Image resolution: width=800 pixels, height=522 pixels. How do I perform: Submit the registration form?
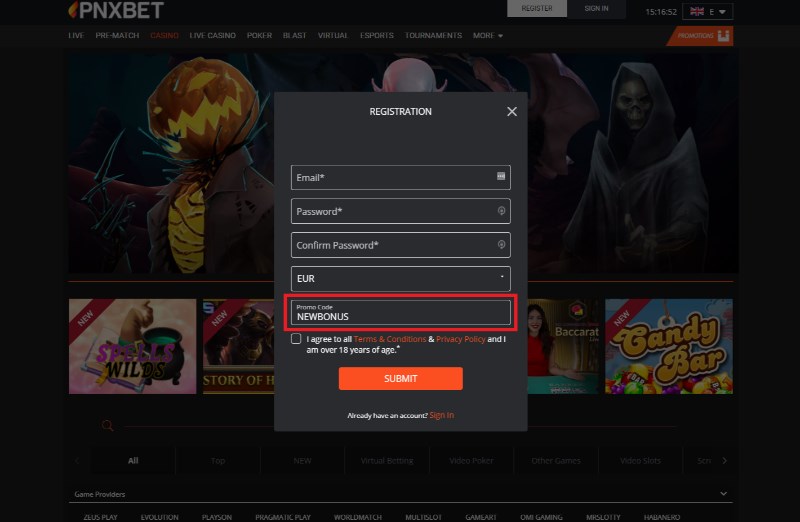401,378
